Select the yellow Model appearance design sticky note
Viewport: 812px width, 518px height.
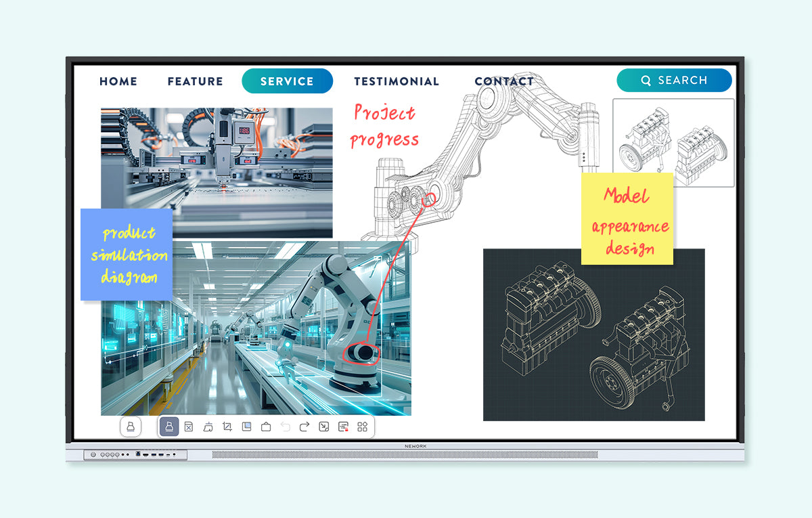[627, 219]
